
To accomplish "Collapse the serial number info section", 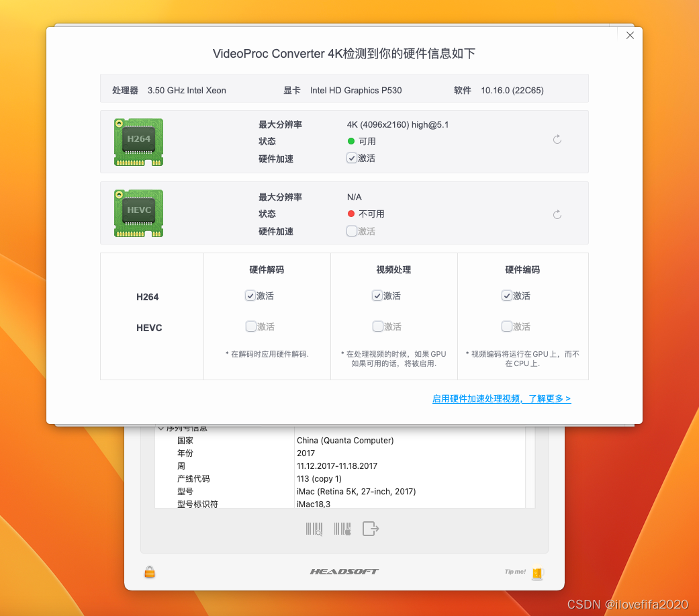I will (161, 429).
